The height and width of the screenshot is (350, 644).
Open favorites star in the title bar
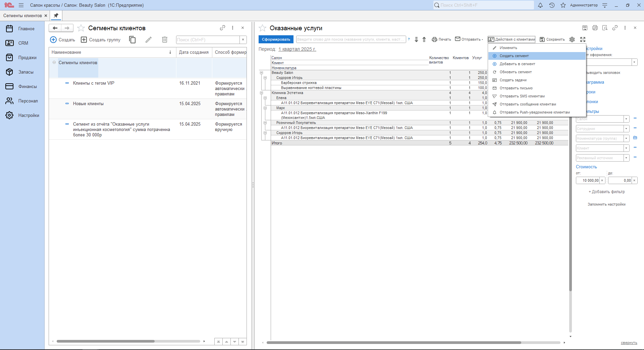pyautogui.click(x=563, y=5)
